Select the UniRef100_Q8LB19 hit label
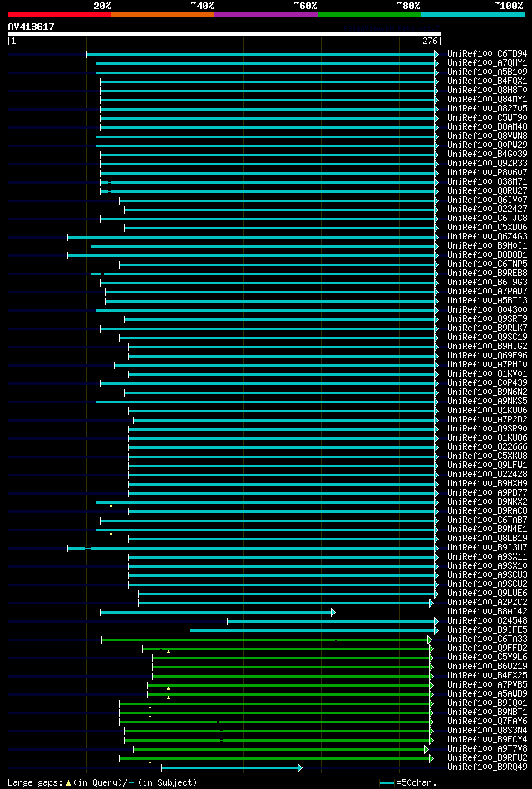Viewport: 532px width, 789px height. [487, 539]
